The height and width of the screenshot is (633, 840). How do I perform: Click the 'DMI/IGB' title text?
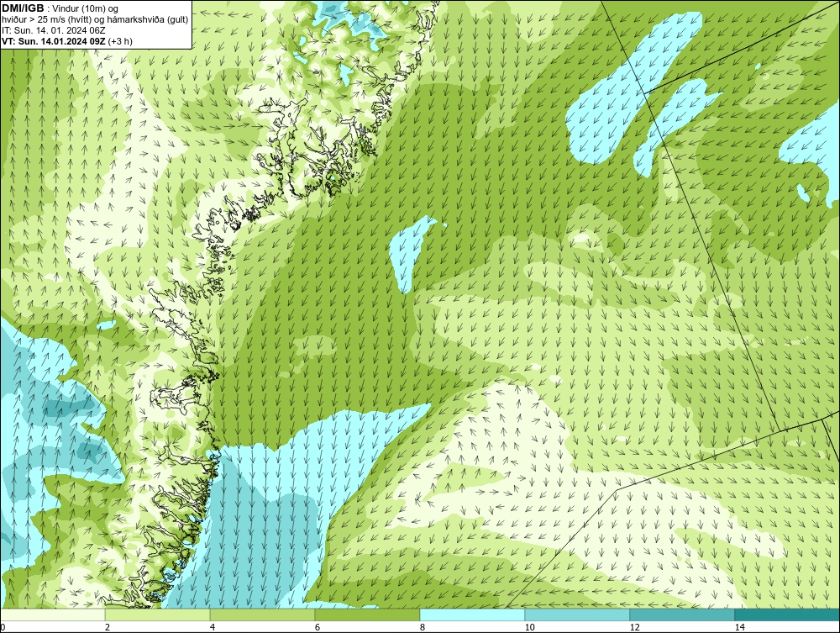23,8
